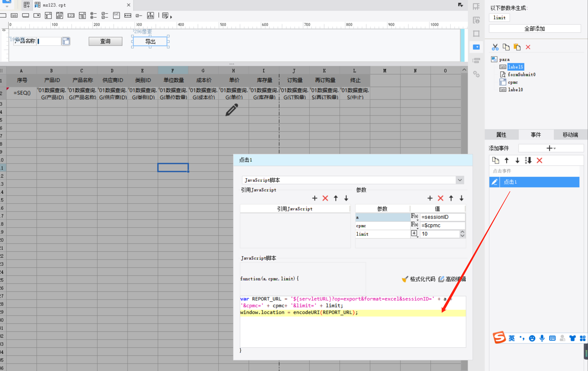Pick the dropdown box widget tool

[x=37, y=15]
